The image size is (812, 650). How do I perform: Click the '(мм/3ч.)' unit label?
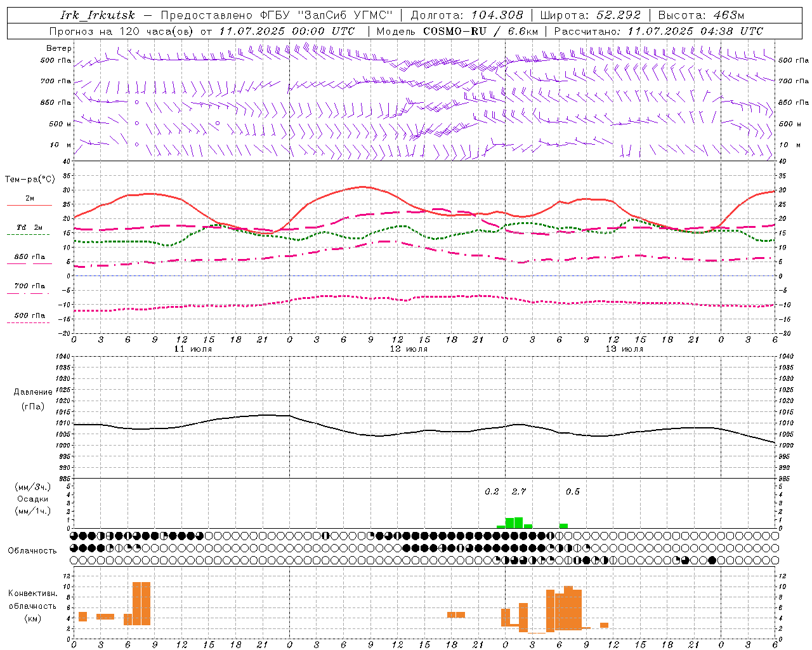[33, 487]
